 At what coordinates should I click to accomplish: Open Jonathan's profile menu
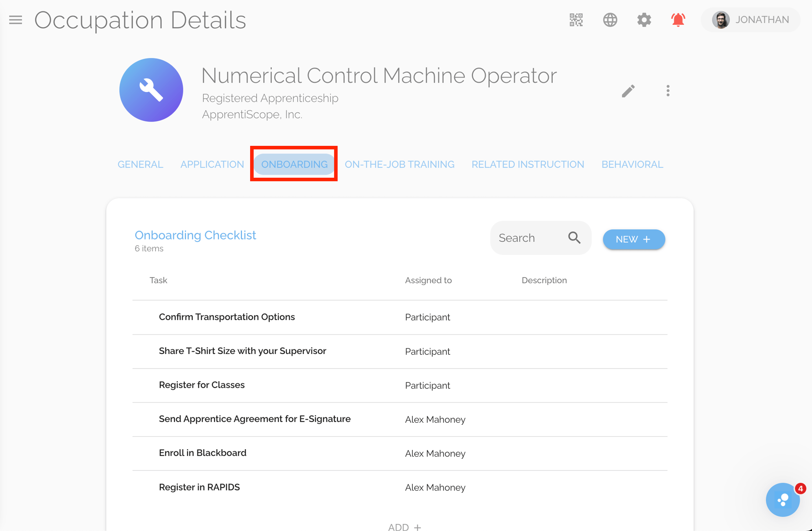[750, 20]
